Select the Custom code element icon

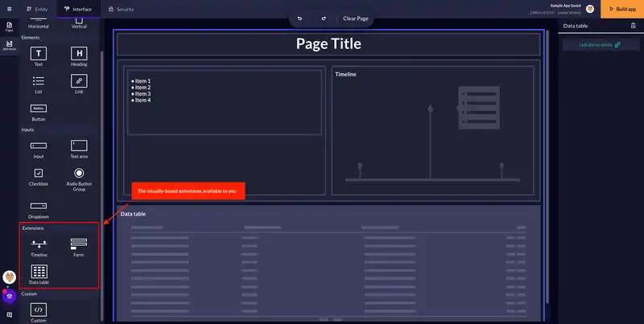tap(39, 310)
